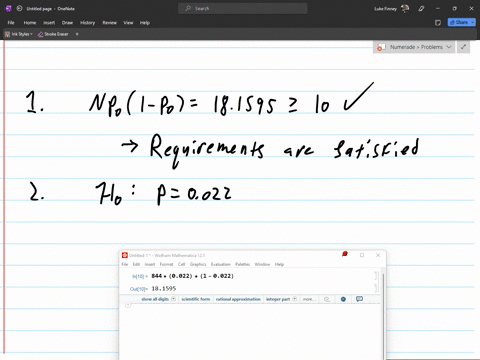Select the Stroke Eraser tool
The height and width of the screenshot is (360, 480).
pyautogui.click(x=53, y=34)
